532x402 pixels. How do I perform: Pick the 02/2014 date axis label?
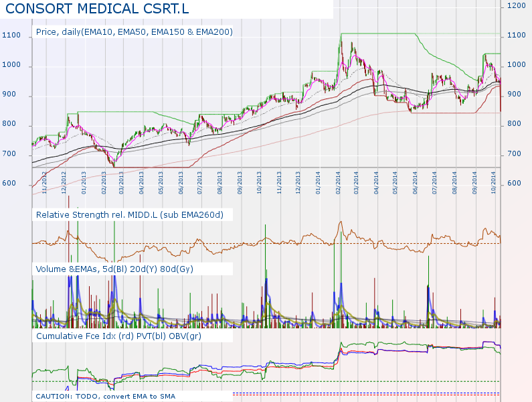click(338, 182)
